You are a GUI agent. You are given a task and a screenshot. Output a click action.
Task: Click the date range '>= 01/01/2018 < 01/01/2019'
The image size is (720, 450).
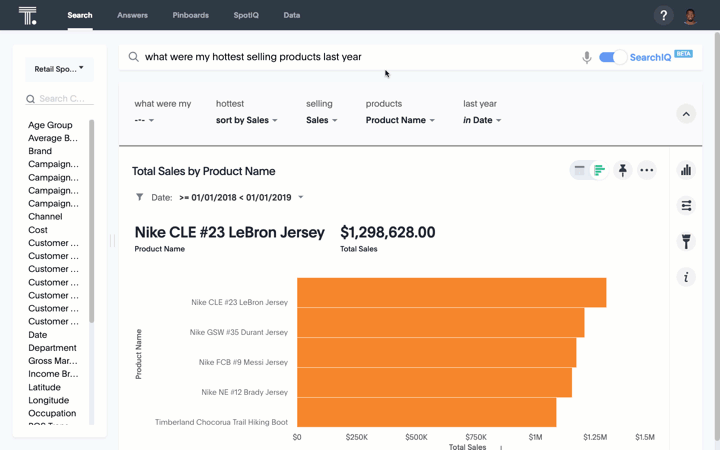(x=235, y=197)
